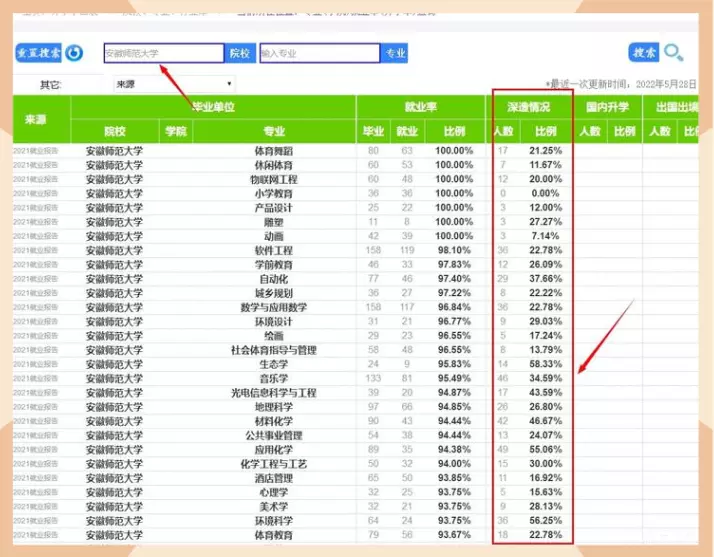Select the 美术学 major cell

274,506
